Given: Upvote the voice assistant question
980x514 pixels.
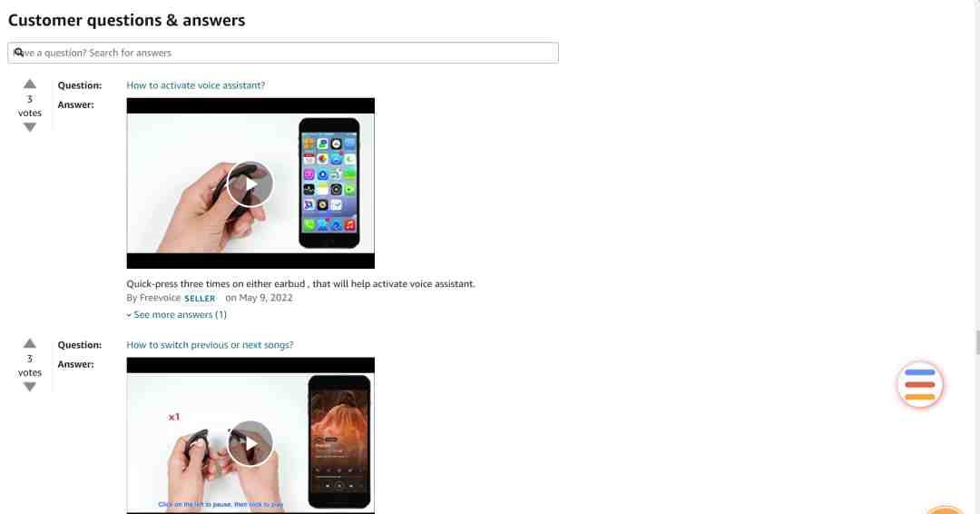Looking at the screenshot, I should coord(29,84).
